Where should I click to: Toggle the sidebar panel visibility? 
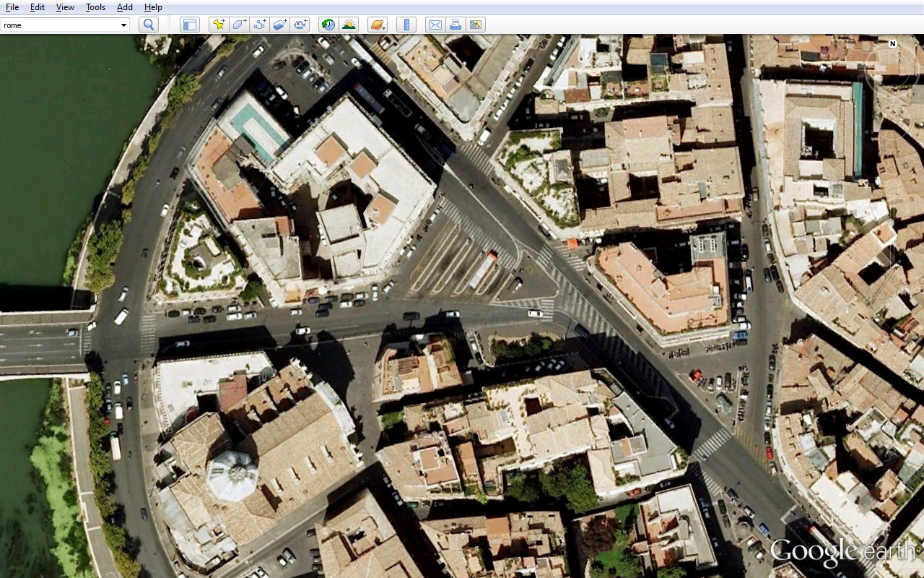point(190,25)
